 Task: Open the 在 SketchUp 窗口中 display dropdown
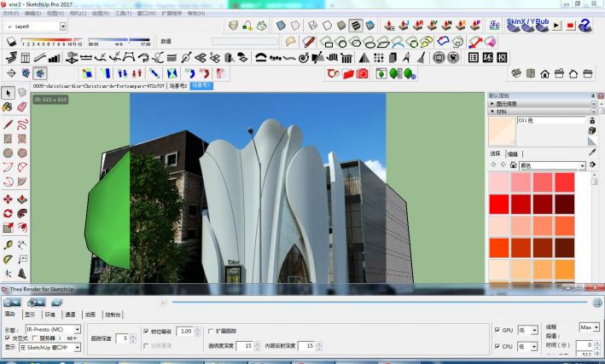pos(78,348)
